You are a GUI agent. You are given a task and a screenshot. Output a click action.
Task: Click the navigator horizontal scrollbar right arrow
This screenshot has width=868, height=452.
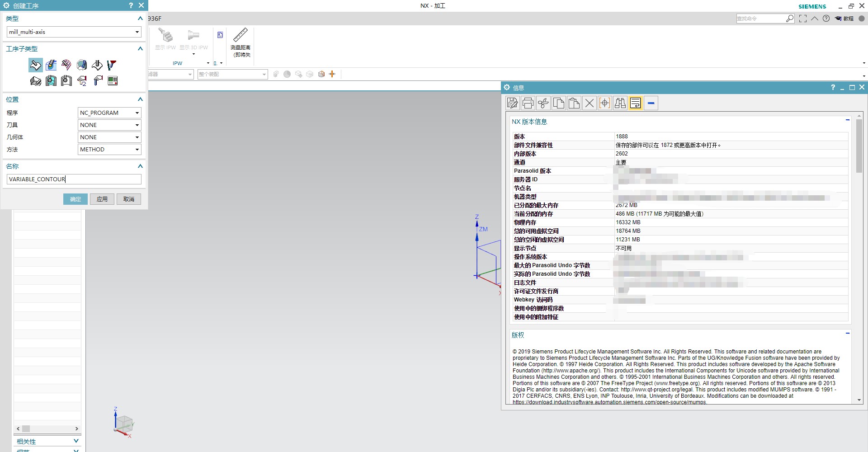click(x=76, y=428)
